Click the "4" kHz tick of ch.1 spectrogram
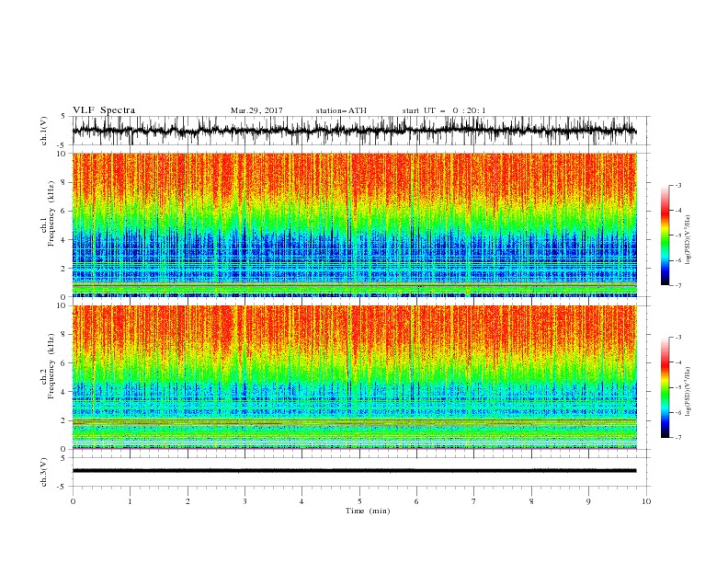728x563 pixels. (x=63, y=240)
